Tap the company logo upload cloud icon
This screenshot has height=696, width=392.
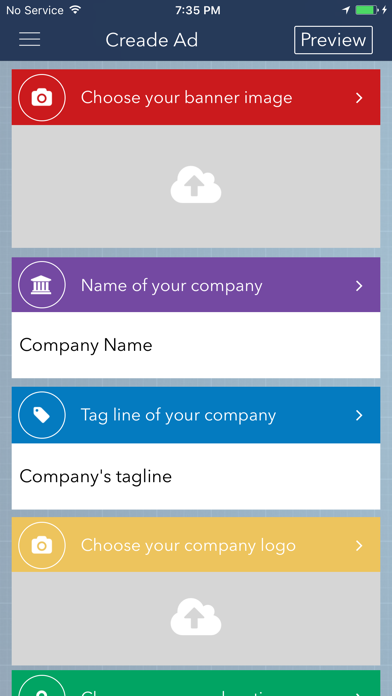[x=196, y=617]
